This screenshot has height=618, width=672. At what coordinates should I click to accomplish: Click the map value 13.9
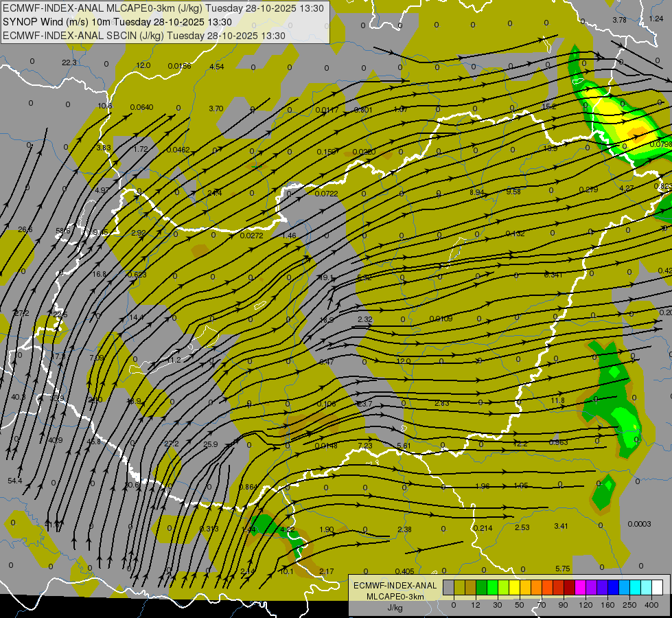tap(551, 148)
